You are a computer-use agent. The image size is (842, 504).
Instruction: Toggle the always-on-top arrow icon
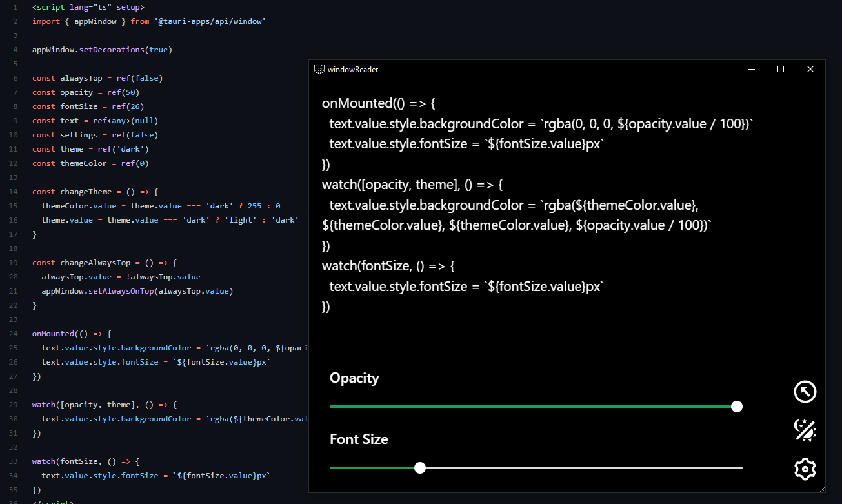click(x=805, y=391)
